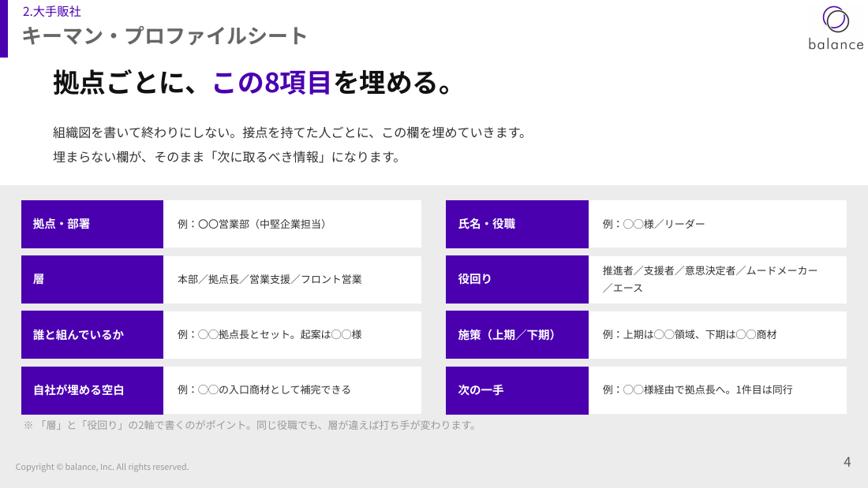Click the balance logo icon
Image resolution: width=868 pixels, height=488 pixels.
coord(836,20)
